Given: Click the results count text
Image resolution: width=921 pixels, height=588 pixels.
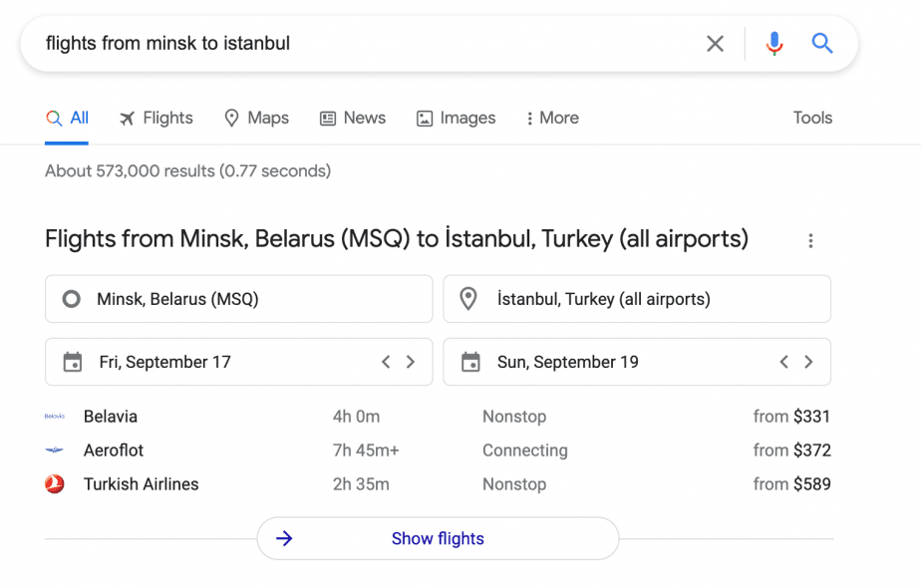Looking at the screenshot, I should pos(188,171).
